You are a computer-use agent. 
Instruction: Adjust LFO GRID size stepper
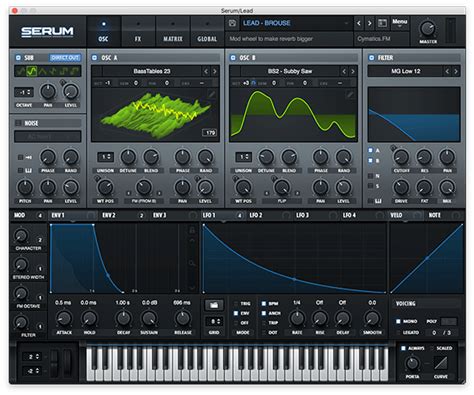214,321
